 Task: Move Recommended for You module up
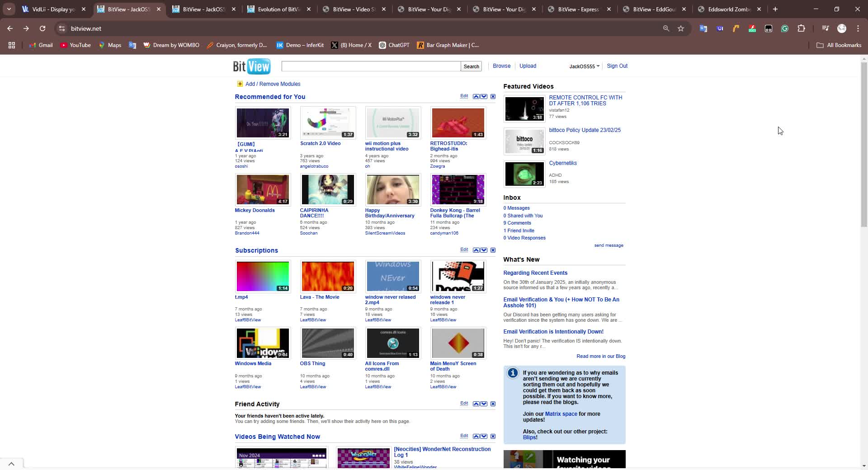coord(476,96)
